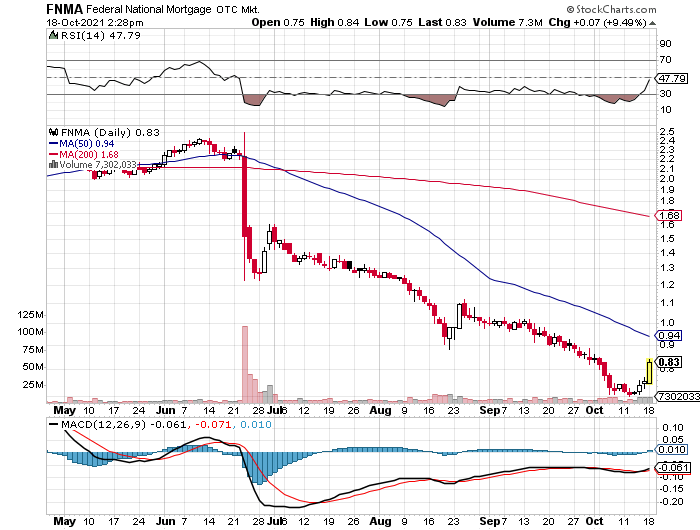Click the 125M volume axis label
Image resolution: width=700 pixels, height=530 pixels.
pos(30,315)
